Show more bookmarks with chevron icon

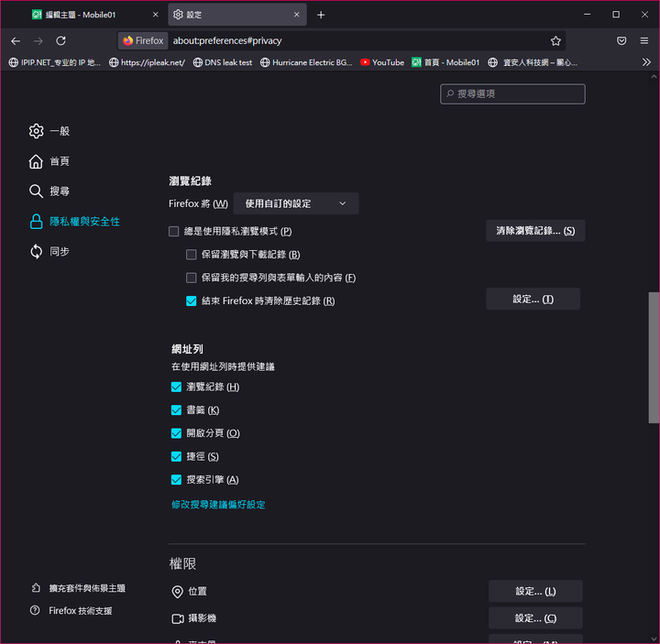646,62
